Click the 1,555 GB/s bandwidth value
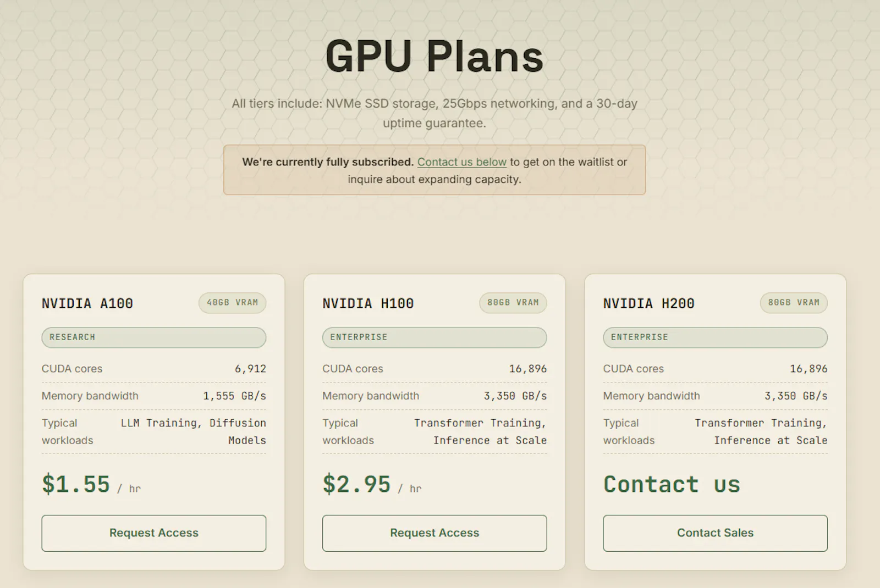Screen dimensions: 880x588 (234, 396)
